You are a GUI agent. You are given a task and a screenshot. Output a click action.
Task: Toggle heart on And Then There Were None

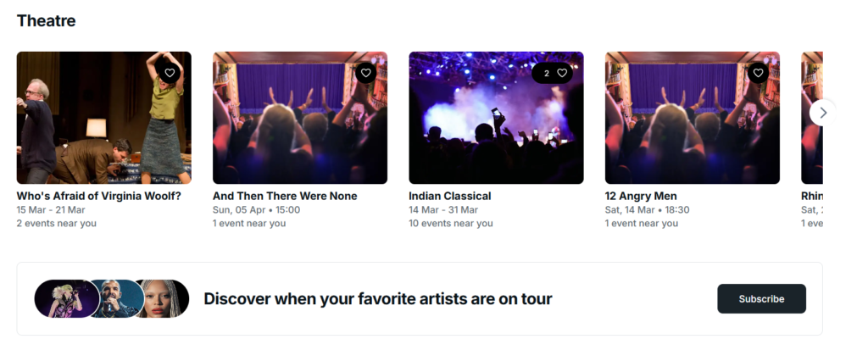click(365, 73)
